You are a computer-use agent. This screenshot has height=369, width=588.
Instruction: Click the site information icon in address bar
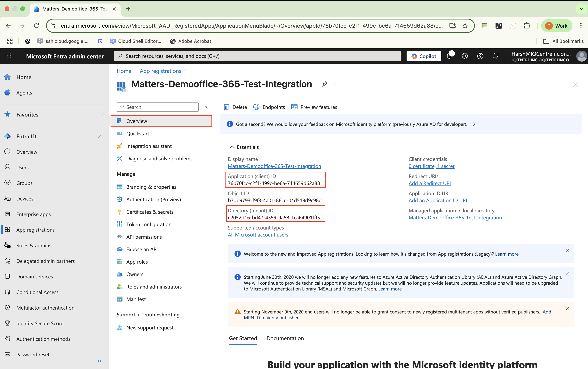53,26
